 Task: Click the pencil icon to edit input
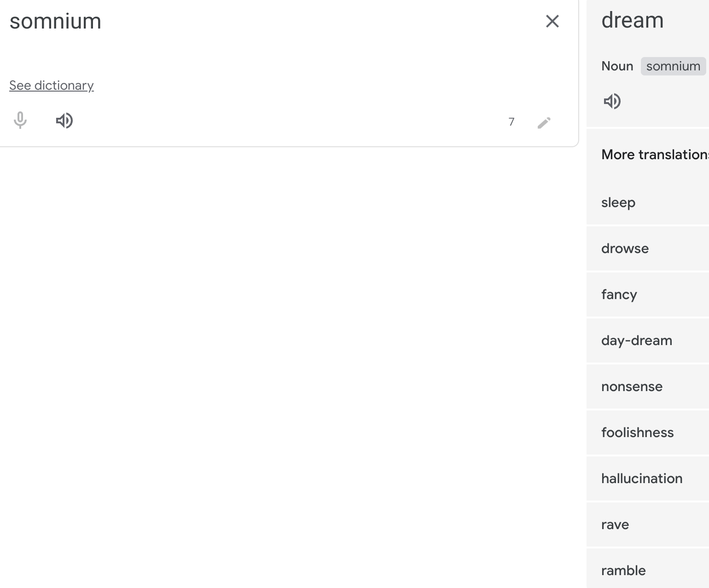[544, 122]
